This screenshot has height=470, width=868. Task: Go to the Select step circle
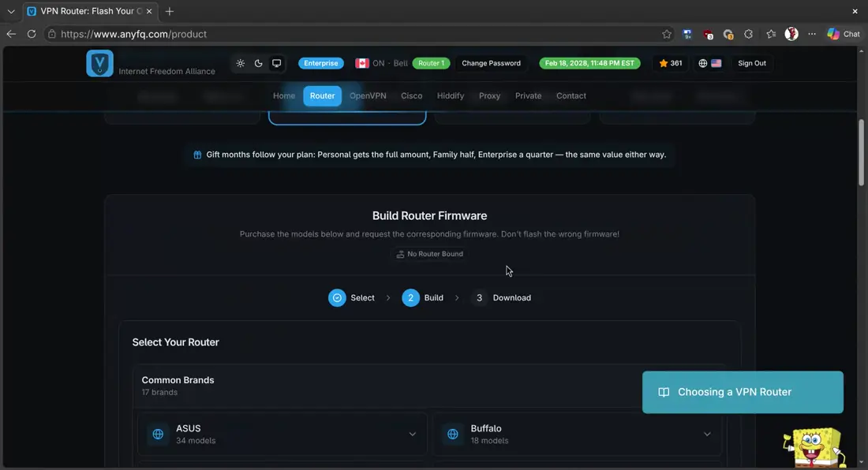tap(337, 297)
